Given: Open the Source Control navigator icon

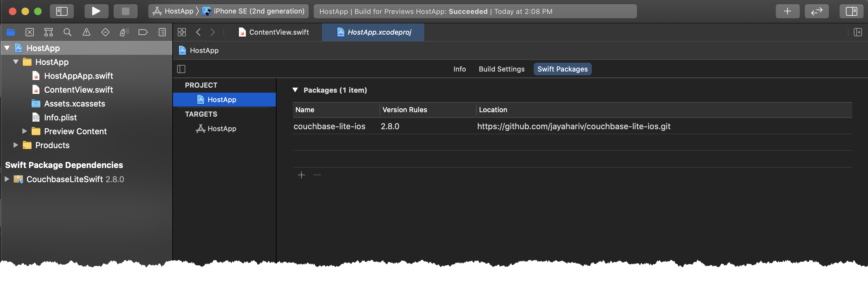Looking at the screenshot, I should (x=30, y=32).
